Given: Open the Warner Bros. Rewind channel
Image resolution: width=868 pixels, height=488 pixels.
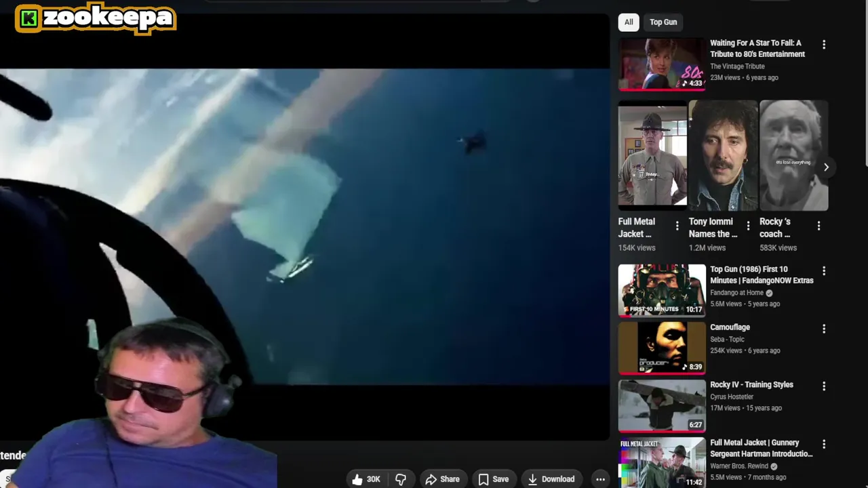Looking at the screenshot, I should (739, 466).
